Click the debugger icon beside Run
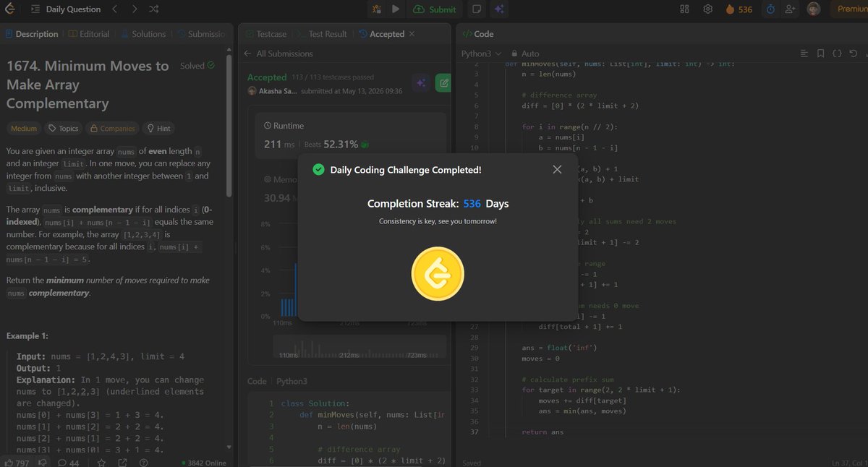Viewport: 868px width, 467px height. tap(376, 9)
